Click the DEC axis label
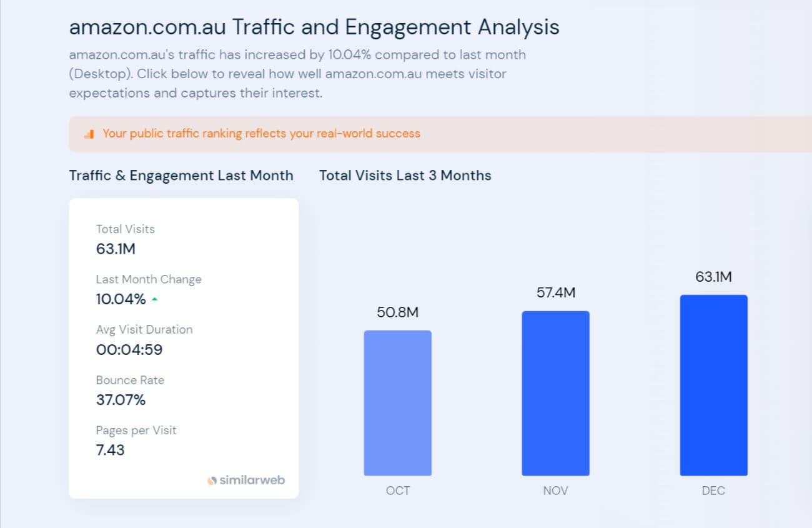The width and height of the screenshot is (812, 528). coord(714,491)
